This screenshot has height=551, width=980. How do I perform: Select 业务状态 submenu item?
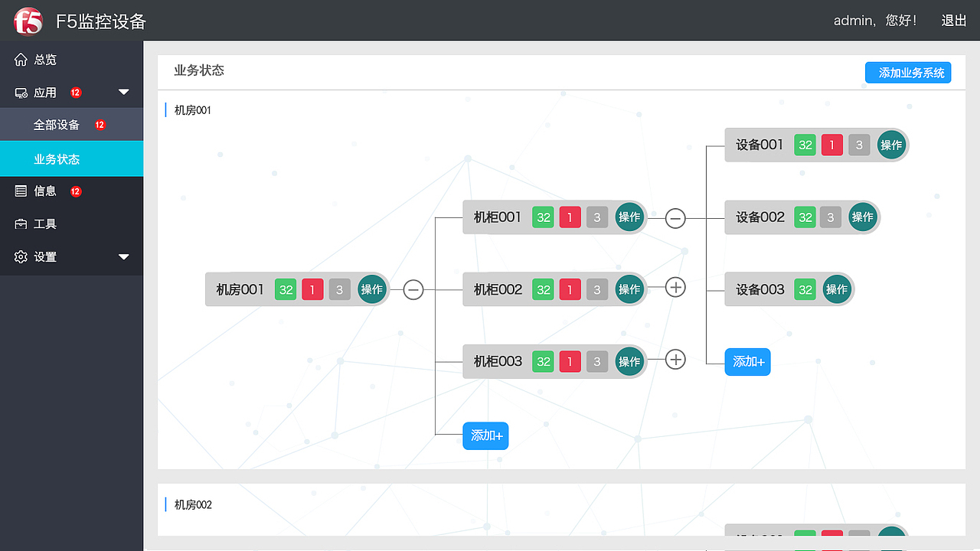tap(71, 159)
